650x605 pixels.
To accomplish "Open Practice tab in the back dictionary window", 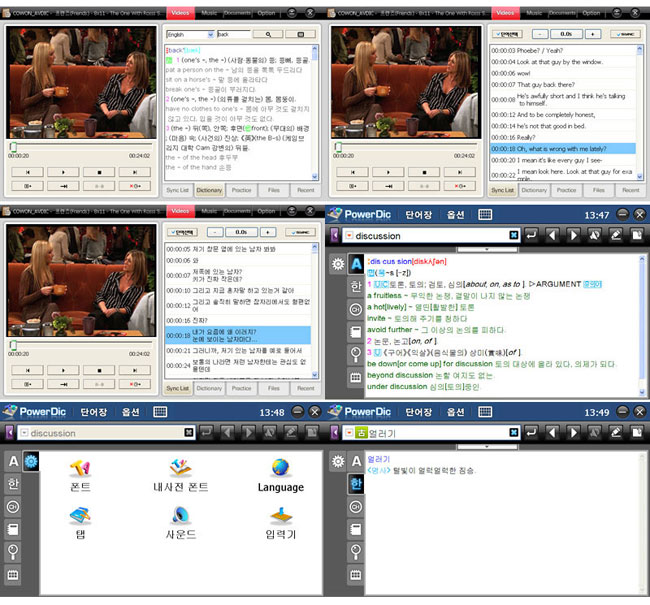I will tap(241, 190).
